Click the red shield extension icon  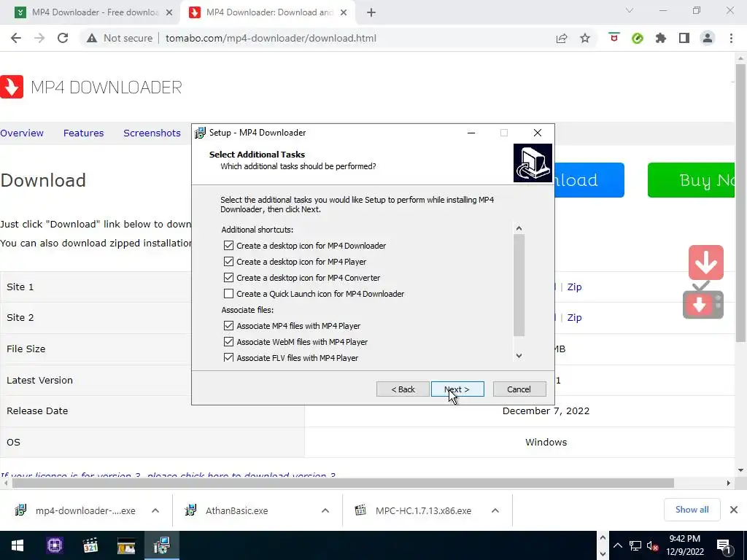614,38
